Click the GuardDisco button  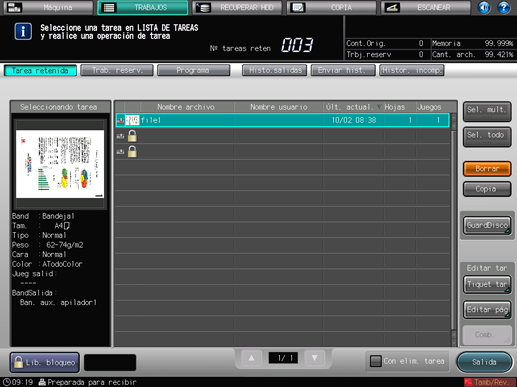[487, 225]
